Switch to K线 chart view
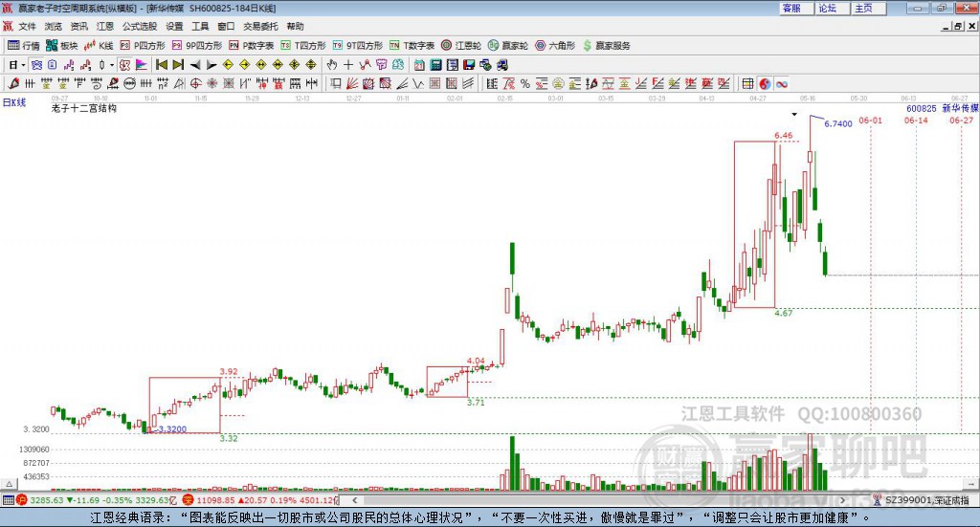The height and width of the screenshot is (527, 980). click(x=99, y=46)
